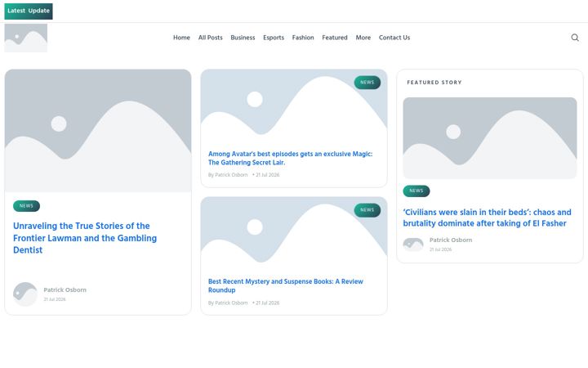Open Contact Us page link

click(x=394, y=38)
